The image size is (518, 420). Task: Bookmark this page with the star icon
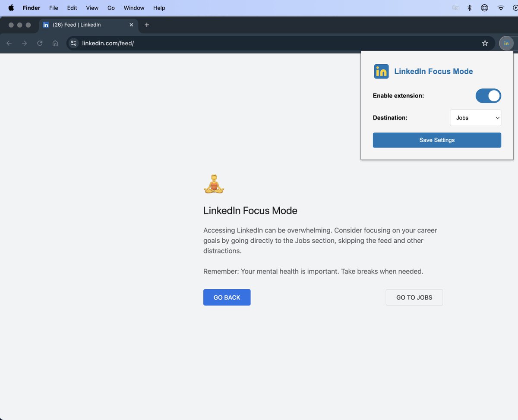(485, 43)
